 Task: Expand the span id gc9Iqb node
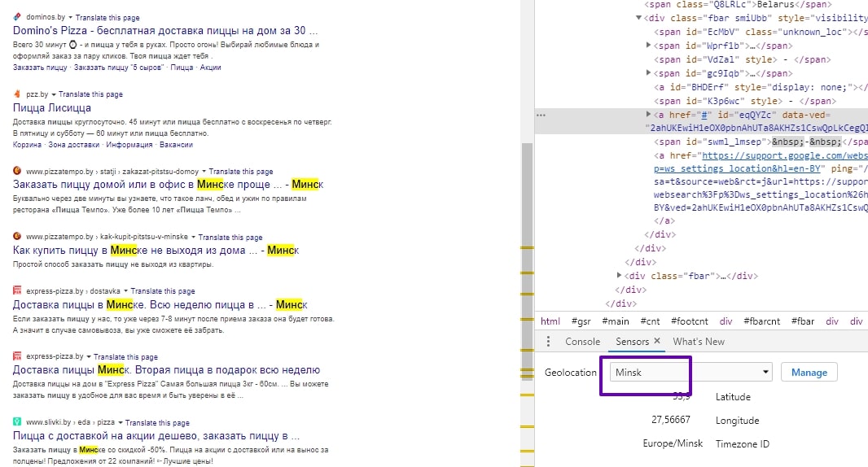click(648, 72)
